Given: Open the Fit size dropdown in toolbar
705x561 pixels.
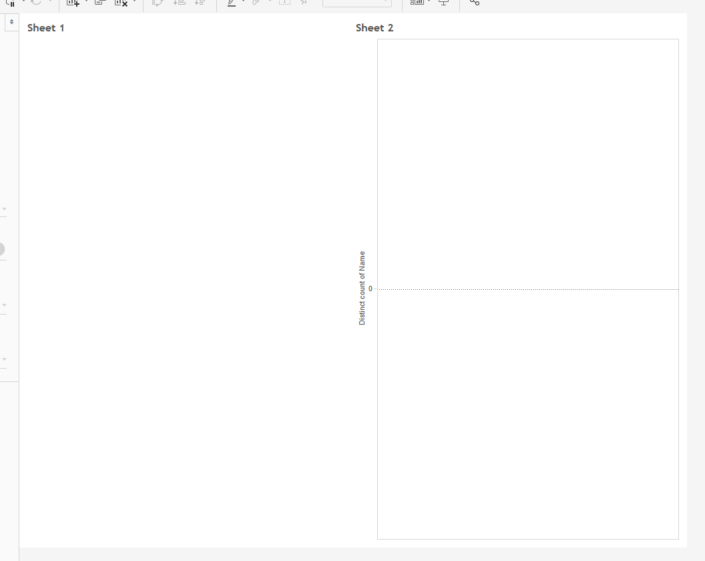Looking at the screenshot, I should coord(357,3).
